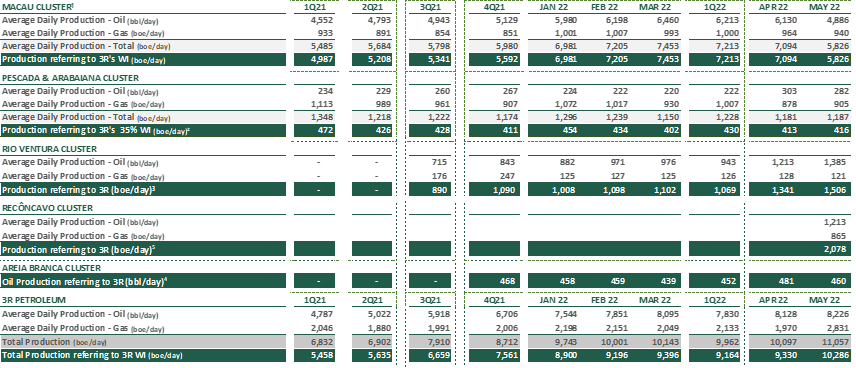Click Pescada 35% WI value 472
Screen dimensions: 856x368
pos(325,130)
